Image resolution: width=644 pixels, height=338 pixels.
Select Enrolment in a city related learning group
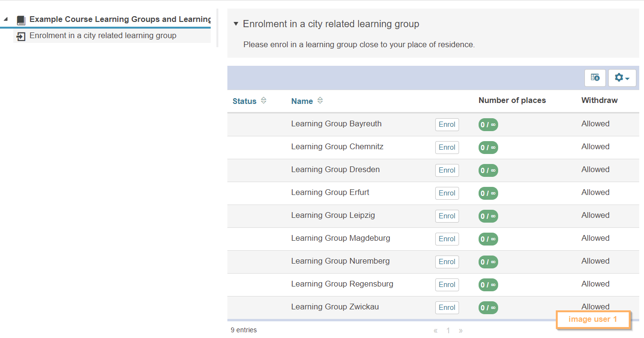click(x=103, y=36)
